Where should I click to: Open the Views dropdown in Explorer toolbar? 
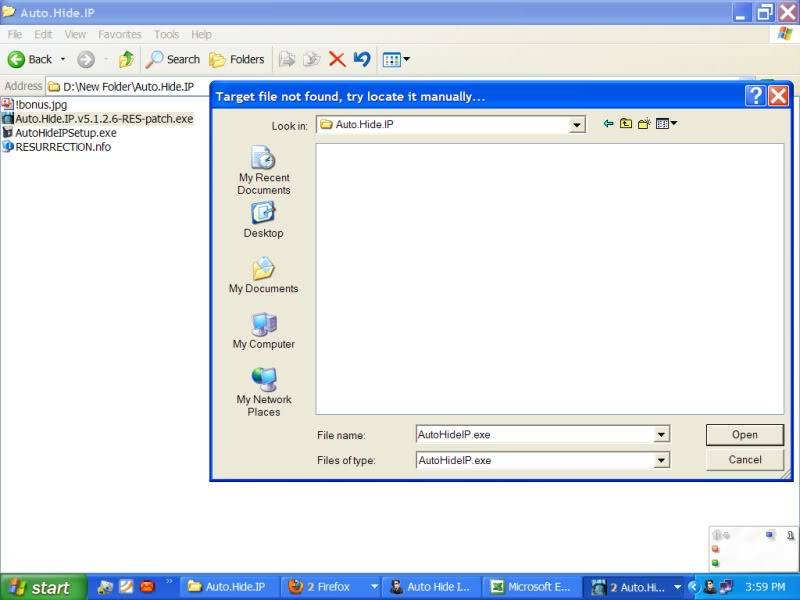[396, 60]
